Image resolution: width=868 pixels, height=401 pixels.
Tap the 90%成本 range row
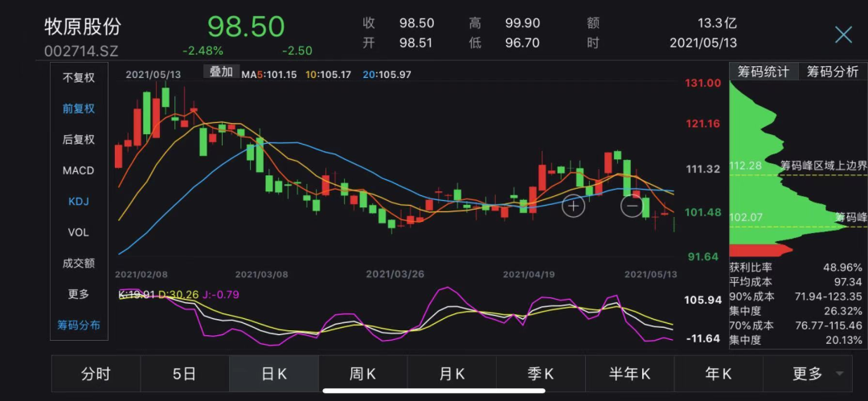(x=796, y=297)
